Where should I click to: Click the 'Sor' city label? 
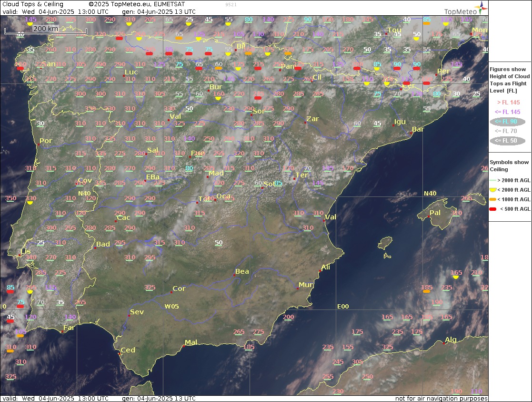pyautogui.click(x=259, y=111)
